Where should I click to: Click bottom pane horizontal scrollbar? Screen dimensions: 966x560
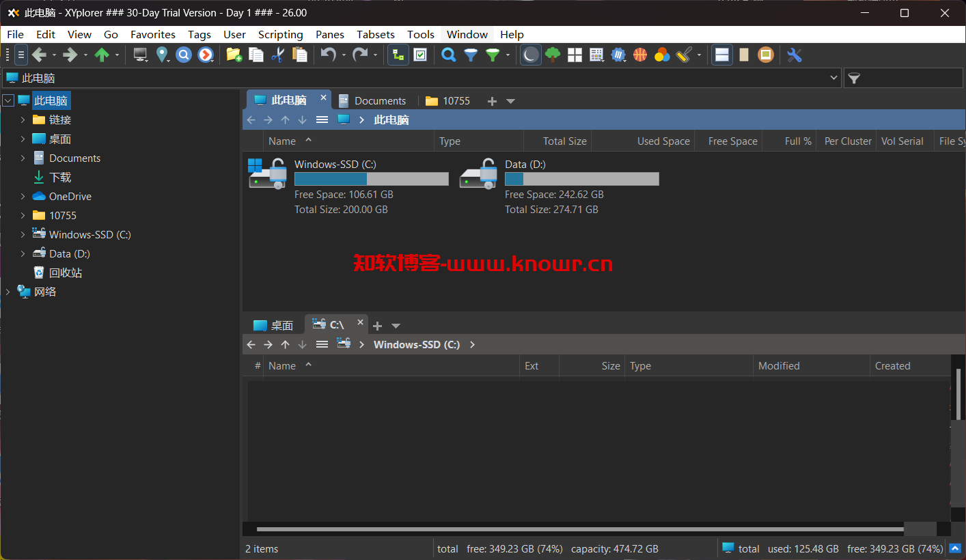point(580,529)
